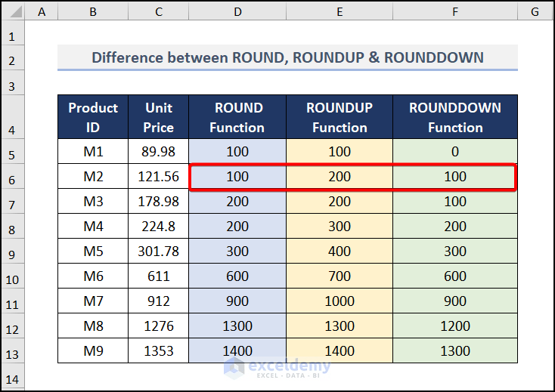The width and height of the screenshot is (555, 392).
Task: Click unit price 121.56
Action: coord(159,177)
